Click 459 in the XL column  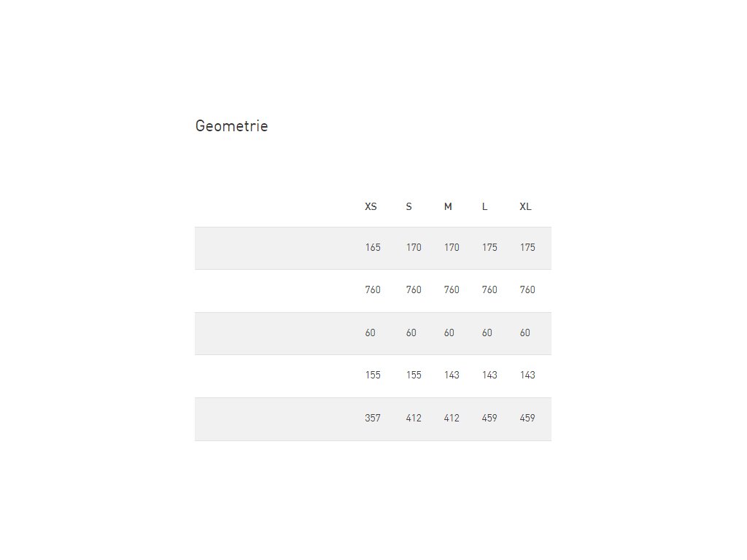click(x=527, y=419)
